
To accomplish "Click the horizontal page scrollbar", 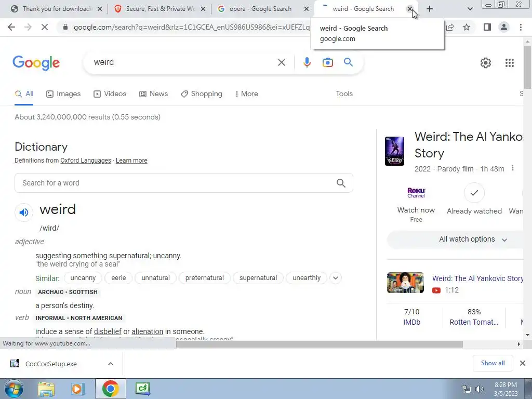I will 320,344.
